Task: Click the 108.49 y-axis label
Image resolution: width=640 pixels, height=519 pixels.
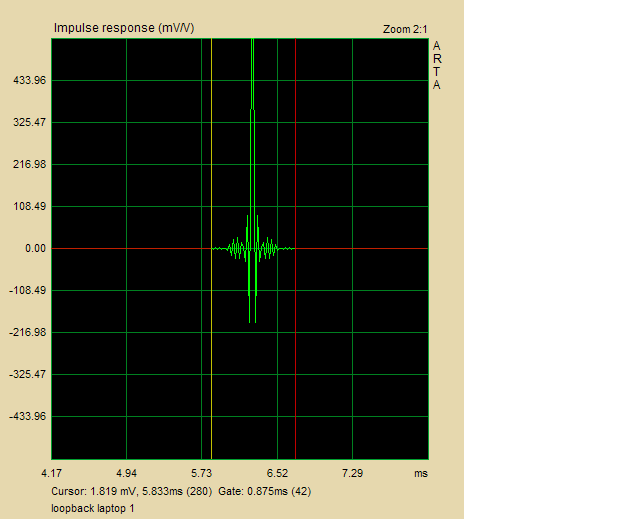Action: 30,206
